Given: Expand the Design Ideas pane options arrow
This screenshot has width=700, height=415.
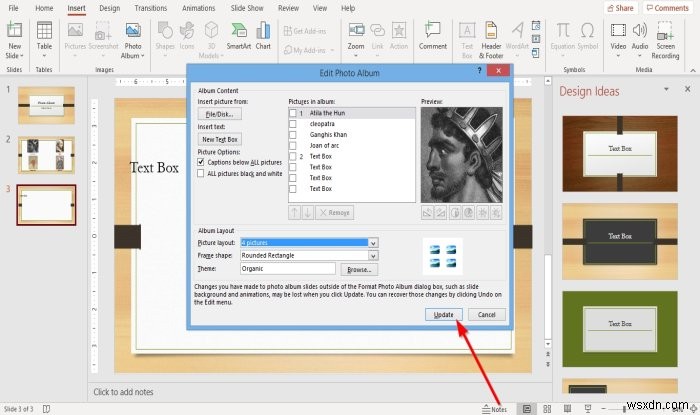Looking at the screenshot, I should (666, 89).
